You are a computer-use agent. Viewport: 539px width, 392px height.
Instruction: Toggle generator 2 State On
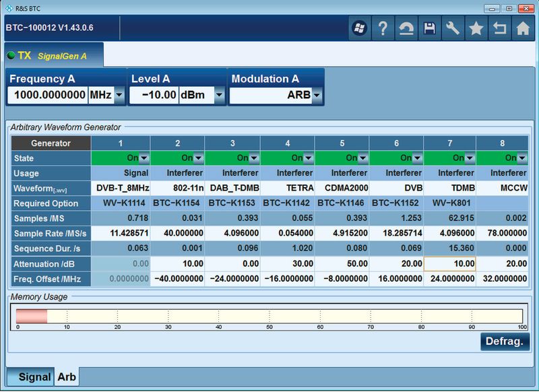pos(177,158)
